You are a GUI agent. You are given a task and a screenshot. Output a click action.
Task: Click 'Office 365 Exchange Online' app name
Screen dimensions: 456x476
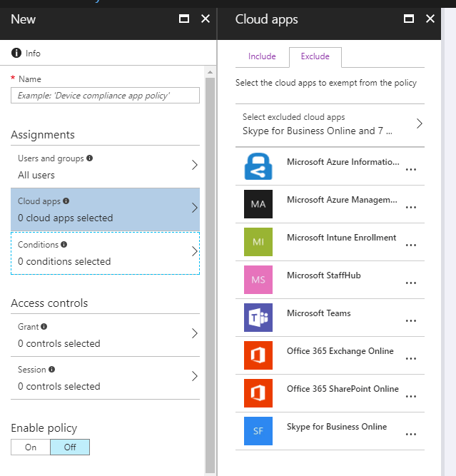point(340,351)
